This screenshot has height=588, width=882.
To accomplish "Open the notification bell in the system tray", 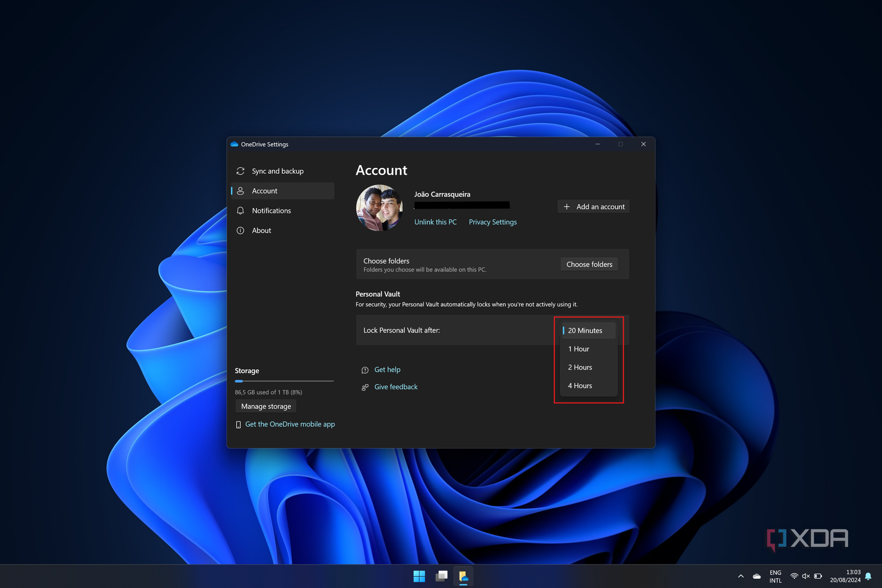I will coord(867,576).
